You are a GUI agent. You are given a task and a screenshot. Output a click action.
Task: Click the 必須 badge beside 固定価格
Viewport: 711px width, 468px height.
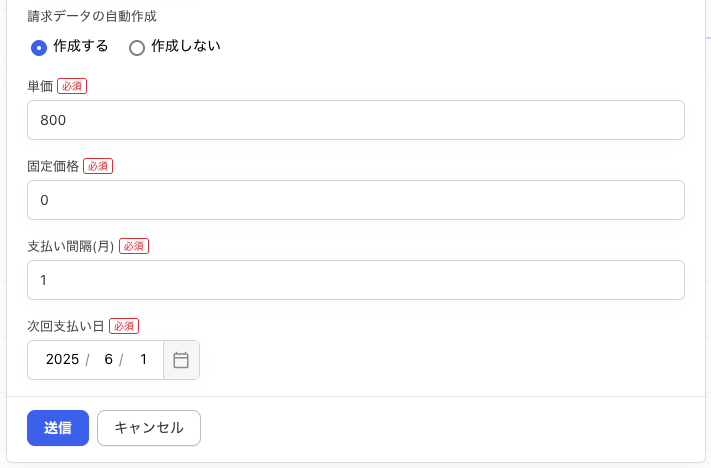tap(98, 166)
